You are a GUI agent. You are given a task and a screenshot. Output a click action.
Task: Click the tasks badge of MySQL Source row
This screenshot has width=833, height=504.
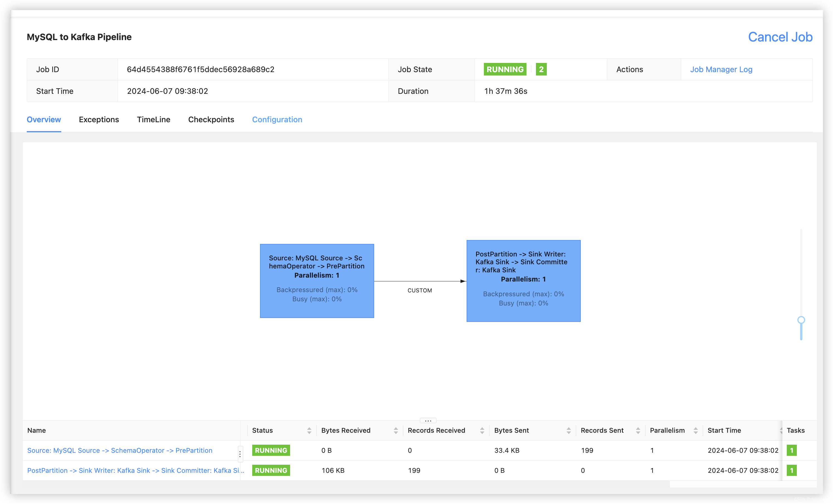coord(792,450)
